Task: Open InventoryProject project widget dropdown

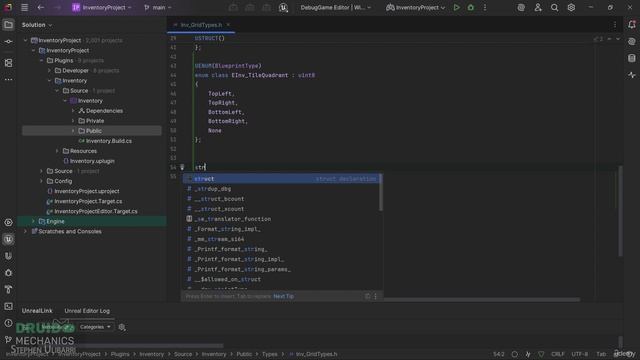Action: [102, 7]
